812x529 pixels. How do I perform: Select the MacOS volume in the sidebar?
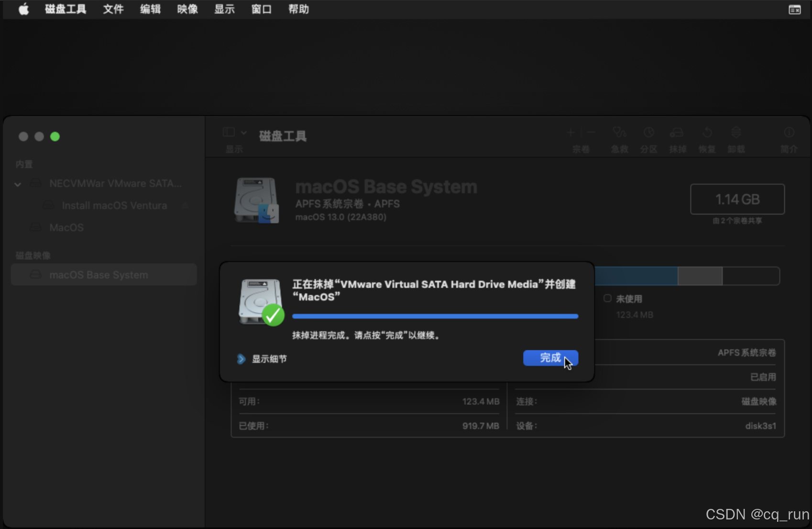(104, 228)
